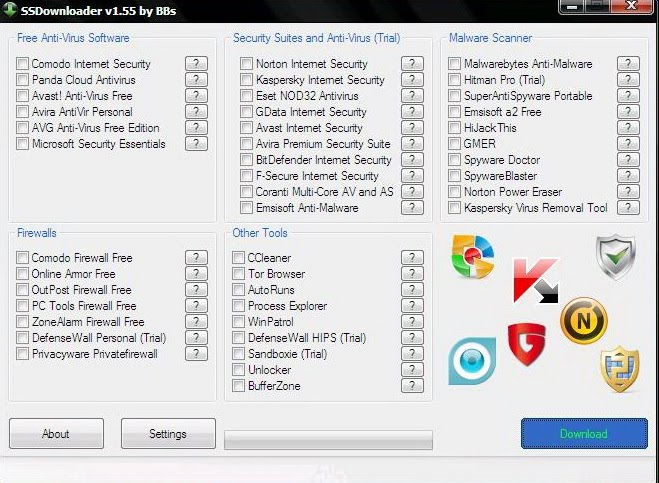Image resolution: width=659 pixels, height=483 pixels.
Task: Open info for Sandboxie (Trial)
Action: click(x=412, y=353)
